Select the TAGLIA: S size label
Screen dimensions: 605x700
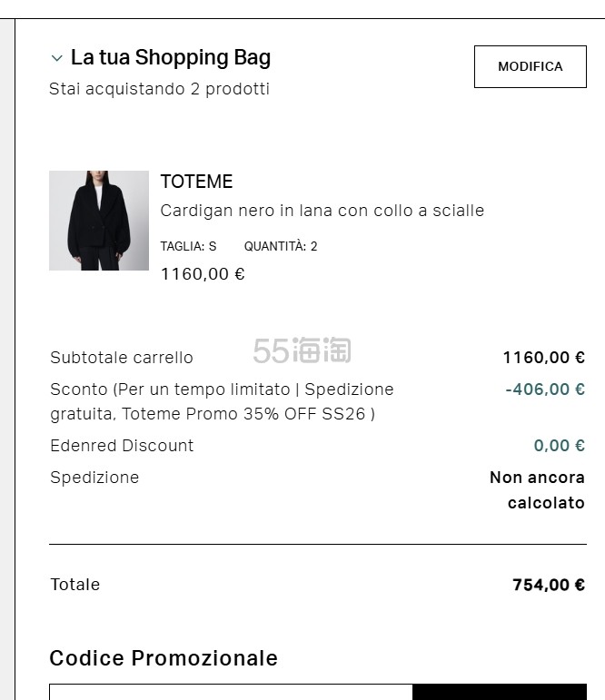pos(188,246)
